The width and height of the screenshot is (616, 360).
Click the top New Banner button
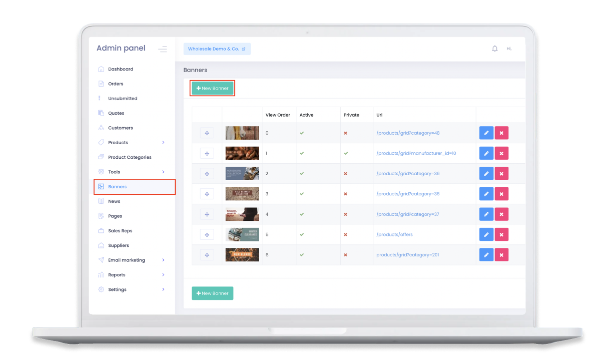tap(212, 88)
